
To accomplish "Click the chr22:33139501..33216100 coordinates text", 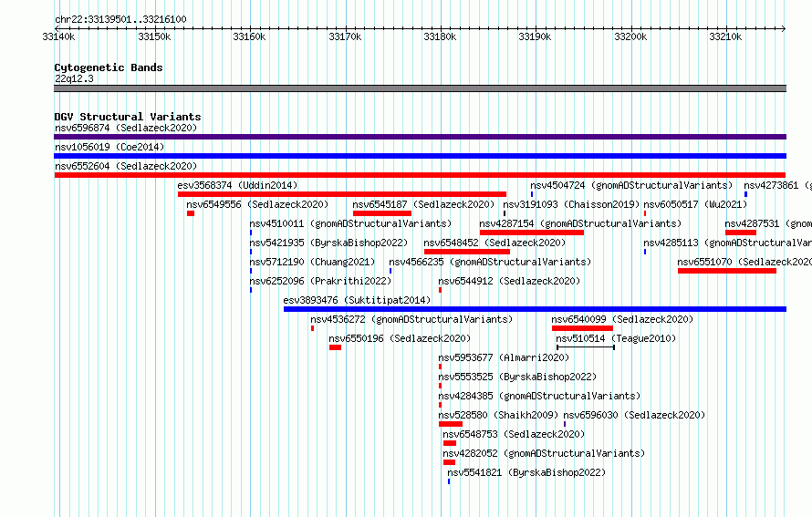I will point(120,19).
